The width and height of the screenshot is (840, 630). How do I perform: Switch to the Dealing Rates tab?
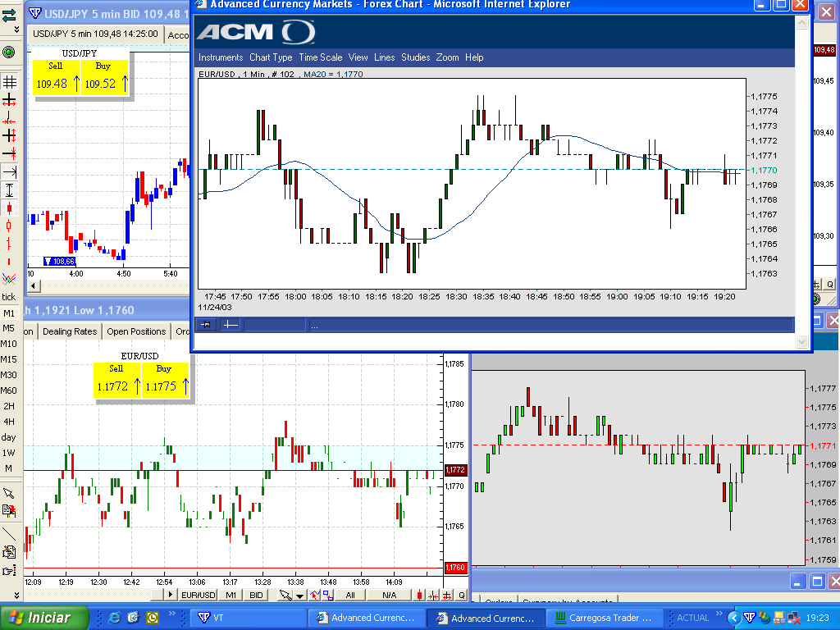coord(70,331)
